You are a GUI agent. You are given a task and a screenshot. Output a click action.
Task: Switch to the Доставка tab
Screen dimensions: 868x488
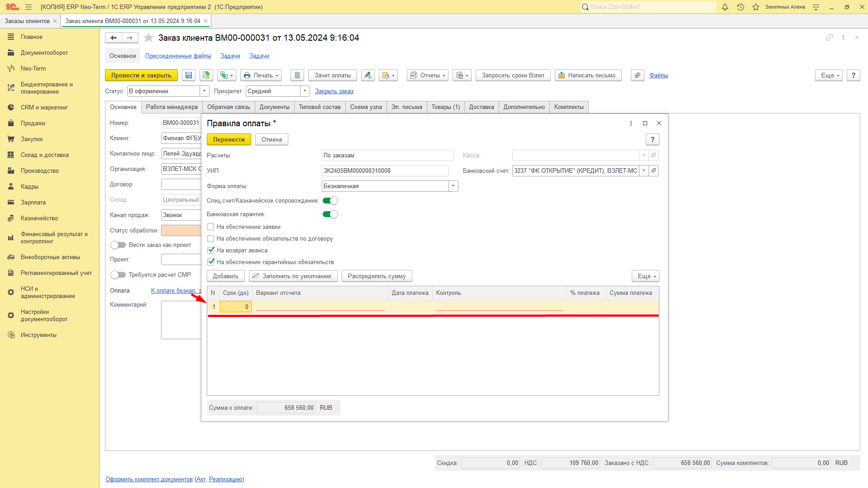[482, 107]
